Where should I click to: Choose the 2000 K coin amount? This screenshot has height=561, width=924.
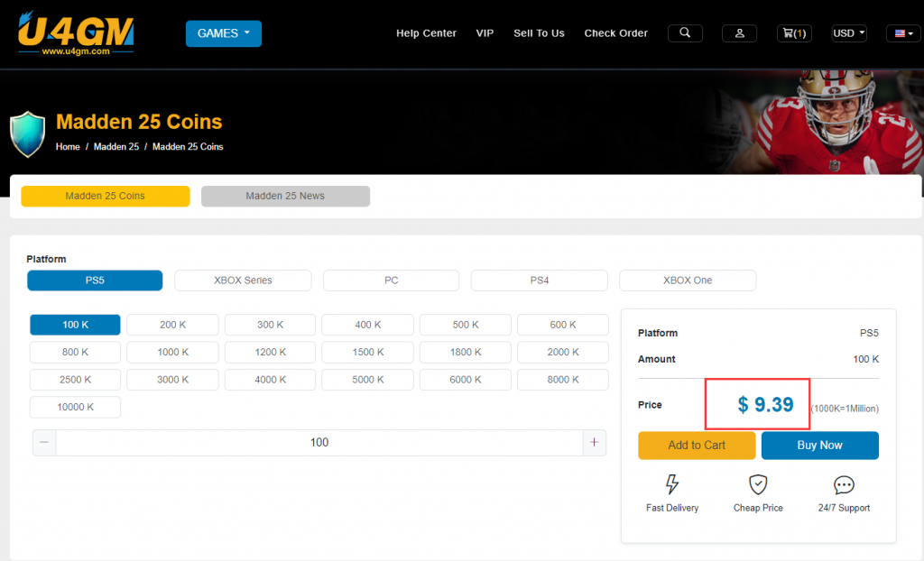click(x=563, y=353)
